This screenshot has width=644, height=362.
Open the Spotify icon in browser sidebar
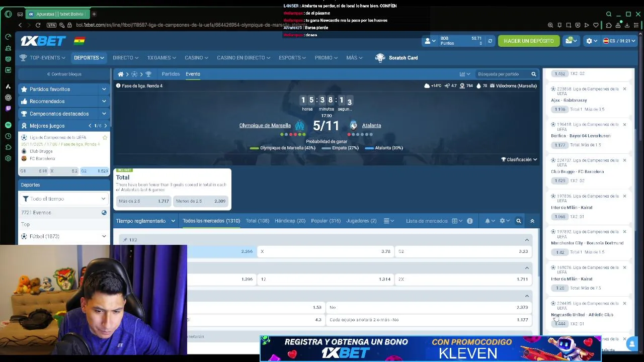[8, 125]
